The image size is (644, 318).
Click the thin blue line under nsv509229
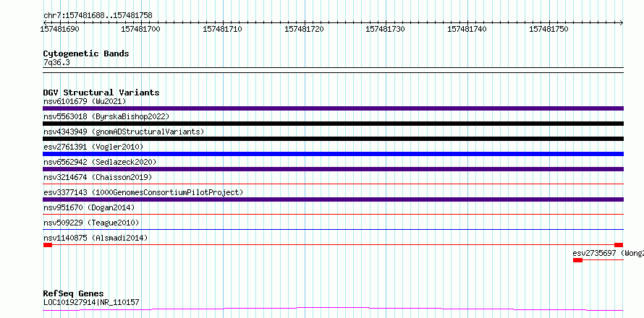(333, 229)
